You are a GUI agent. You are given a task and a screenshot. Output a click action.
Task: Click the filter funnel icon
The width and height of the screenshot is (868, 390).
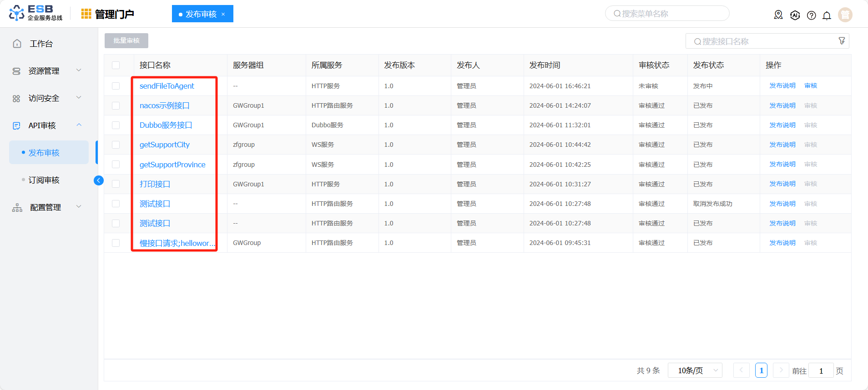842,41
